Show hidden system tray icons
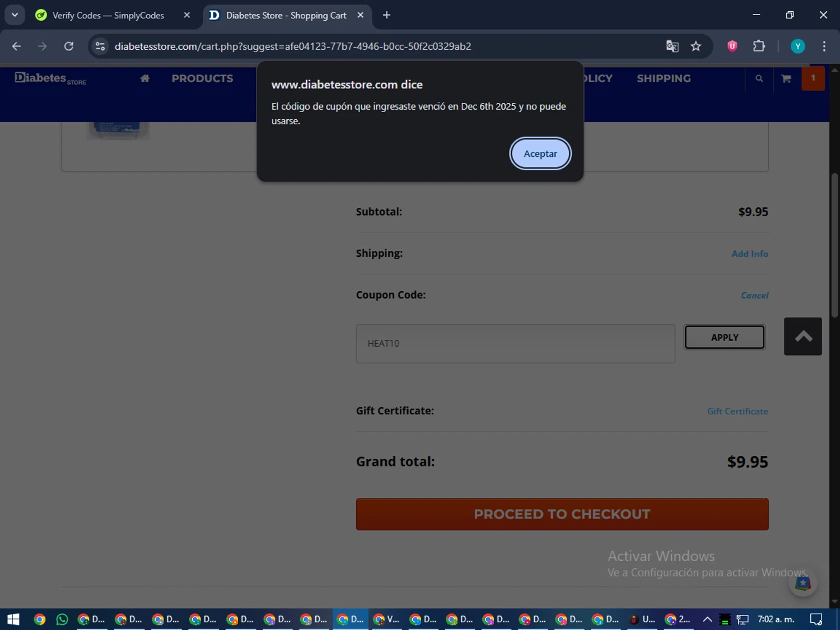The width and height of the screenshot is (840, 630). (707, 619)
